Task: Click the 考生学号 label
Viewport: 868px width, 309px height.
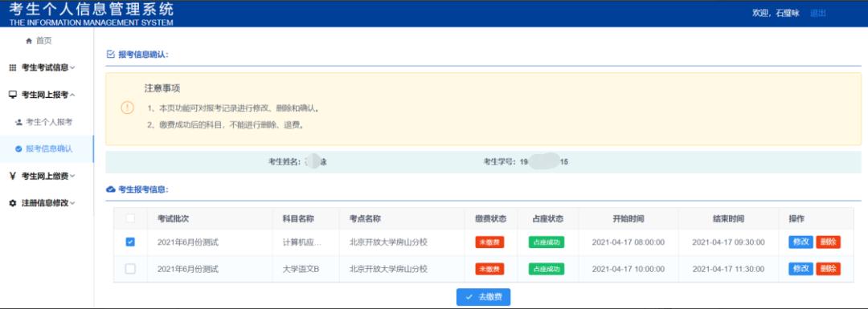Action: 500,162
